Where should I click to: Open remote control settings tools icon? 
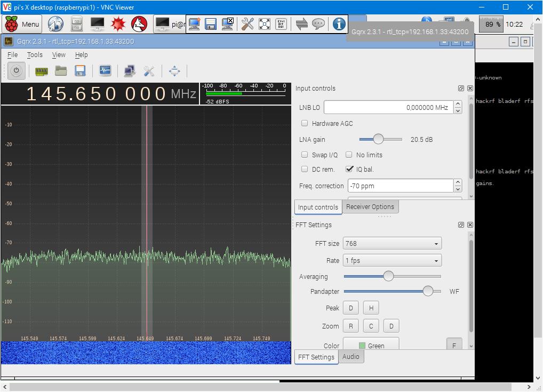(149, 71)
